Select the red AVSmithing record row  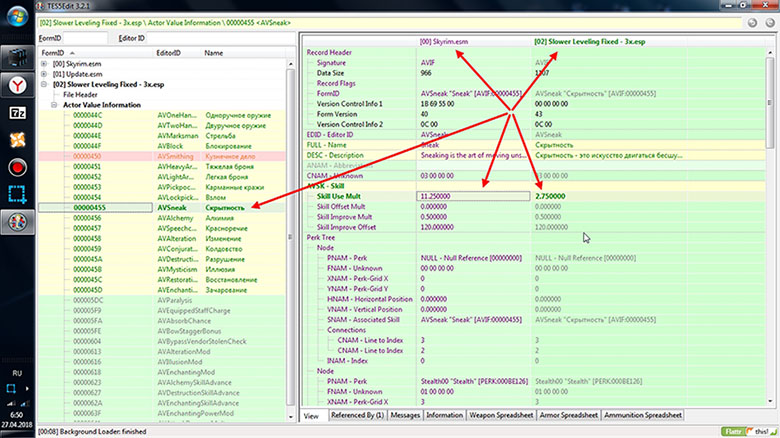(162, 156)
